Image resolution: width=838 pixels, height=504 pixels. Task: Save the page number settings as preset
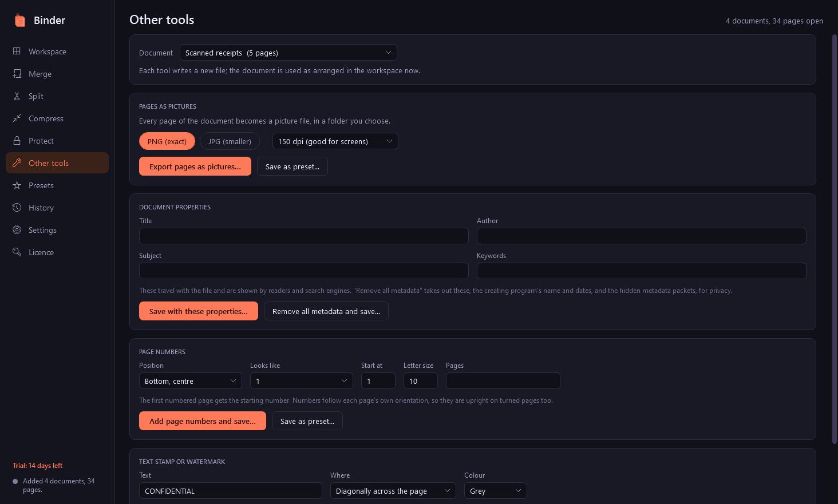tap(307, 421)
